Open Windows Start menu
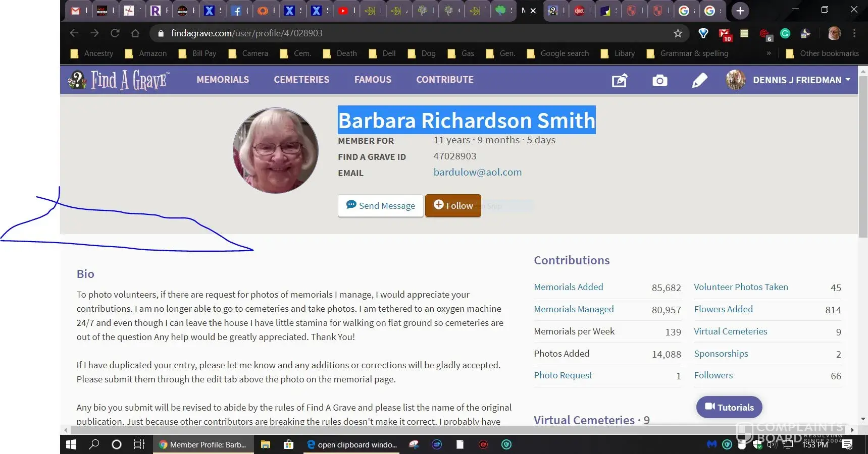Image resolution: width=868 pixels, height=454 pixels. pos(71,444)
